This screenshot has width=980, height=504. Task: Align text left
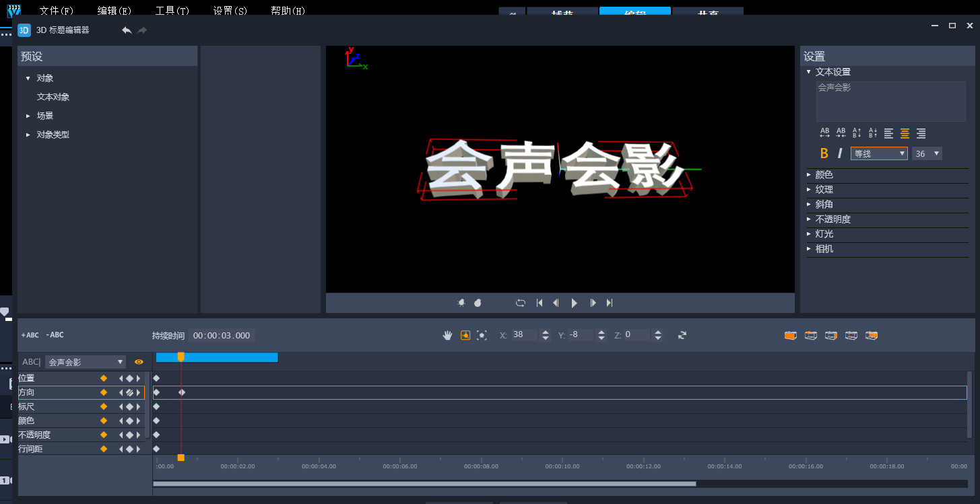[889, 133]
